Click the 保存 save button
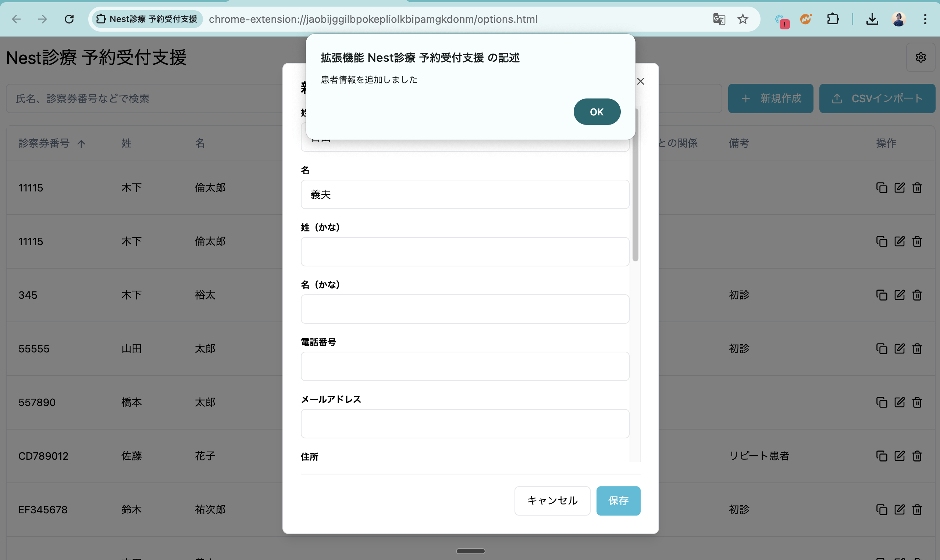 coord(618,500)
